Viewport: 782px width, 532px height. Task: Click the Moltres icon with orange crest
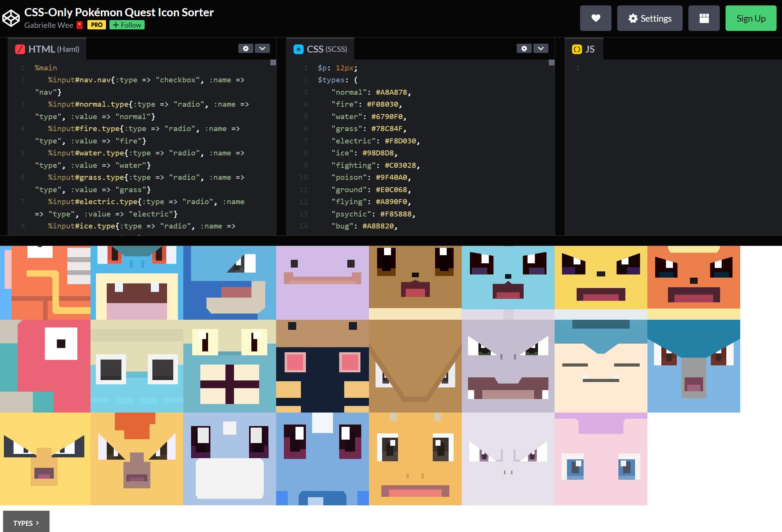137,459
